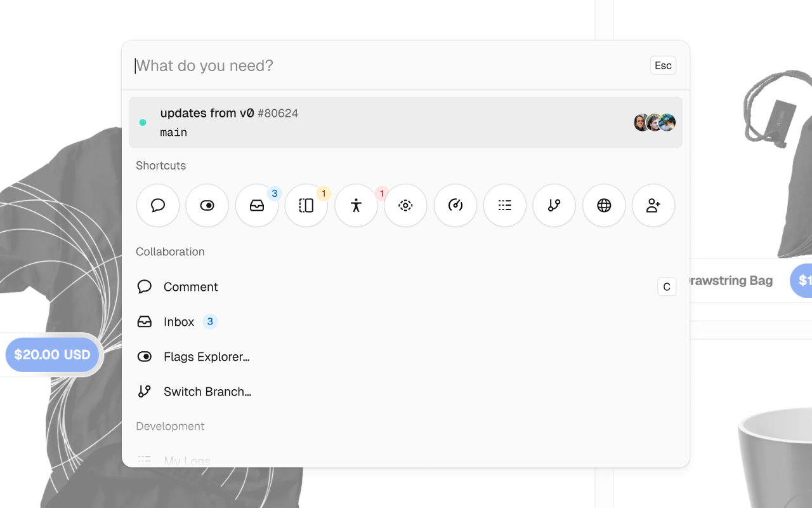The image size is (812, 508).
Task: Open the Switch Branch shortcut icon
Action: pos(554,205)
